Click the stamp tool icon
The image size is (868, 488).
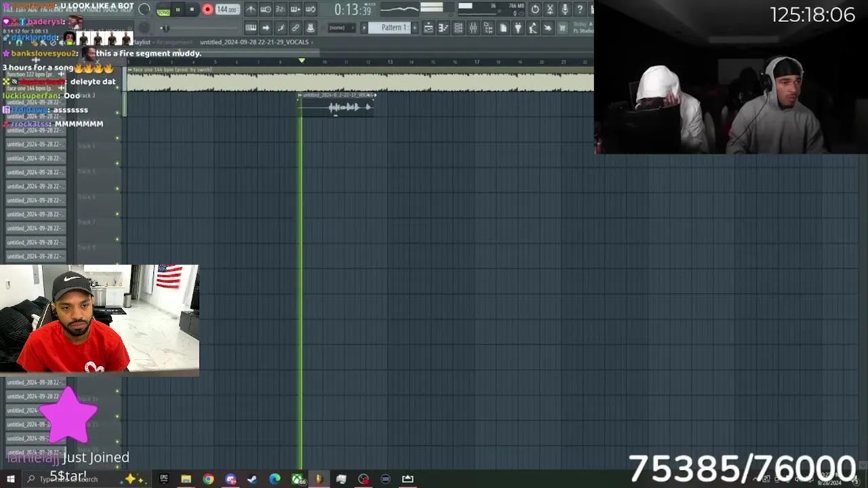[311, 28]
